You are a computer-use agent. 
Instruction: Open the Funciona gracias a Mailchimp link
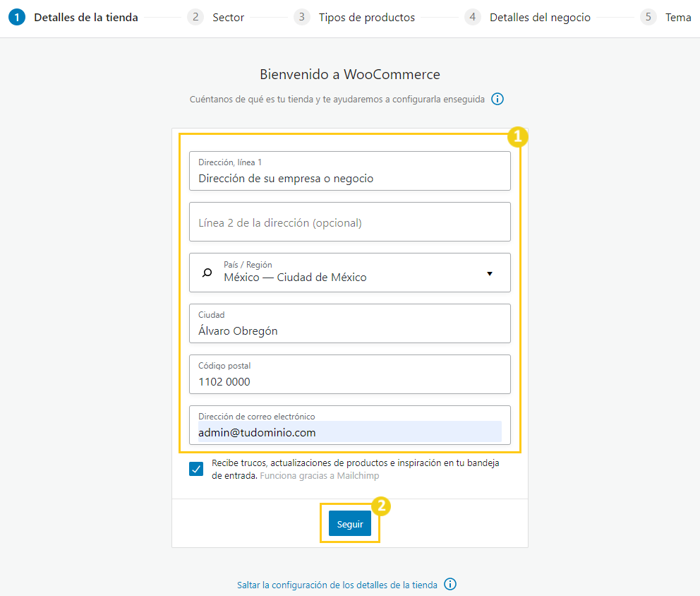click(x=319, y=476)
